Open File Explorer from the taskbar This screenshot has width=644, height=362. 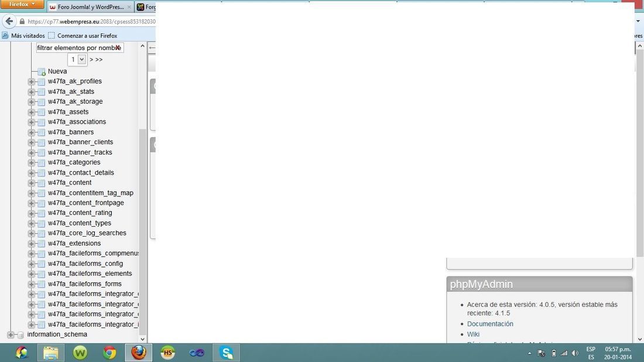pyautogui.click(x=50, y=353)
